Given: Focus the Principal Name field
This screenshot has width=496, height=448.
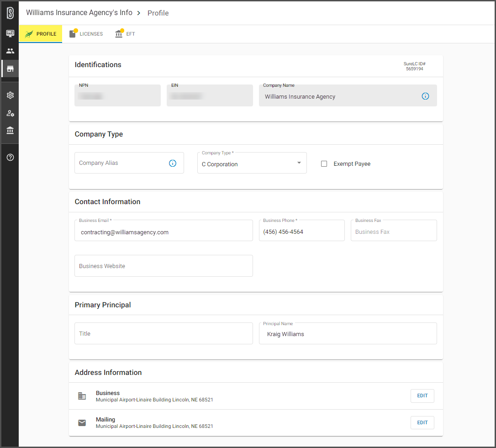Looking at the screenshot, I should point(348,333).
